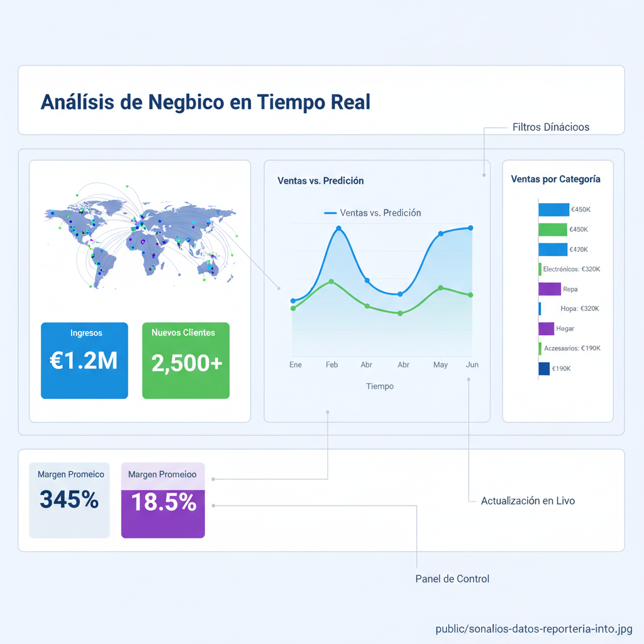Expand the Actualización en Livo options
644x644 pixels.
(x=528, y=501)
